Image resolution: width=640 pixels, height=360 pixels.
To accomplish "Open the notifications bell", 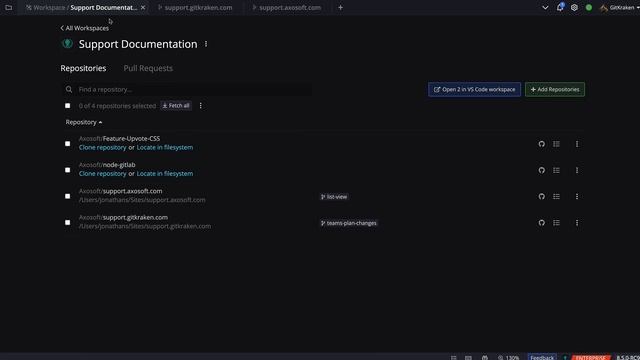I will pos(560,7).
